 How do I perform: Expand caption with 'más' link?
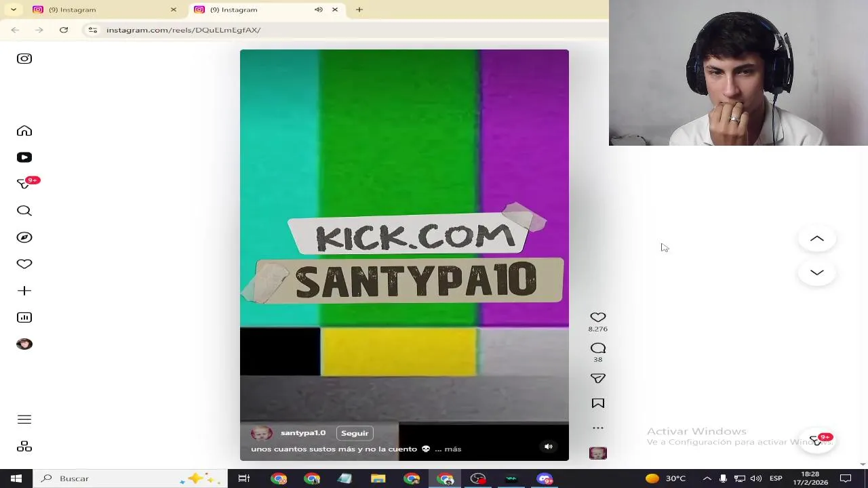click(x=453, y=449)
